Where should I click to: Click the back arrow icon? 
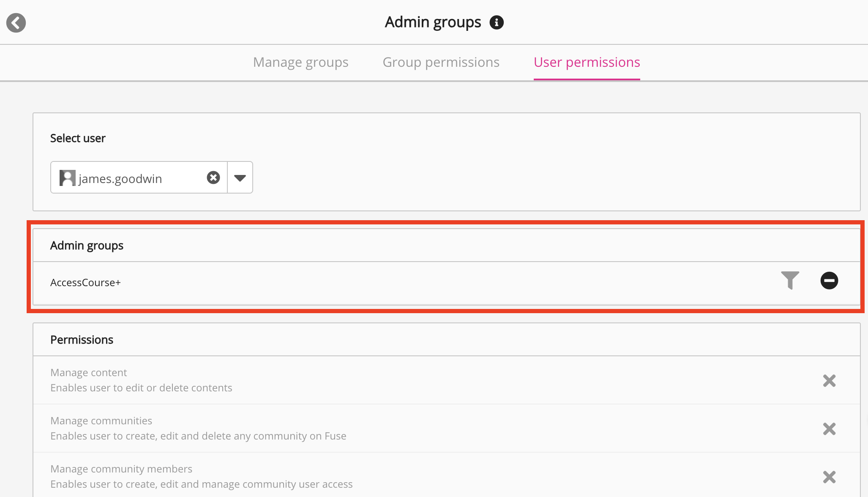16,23
